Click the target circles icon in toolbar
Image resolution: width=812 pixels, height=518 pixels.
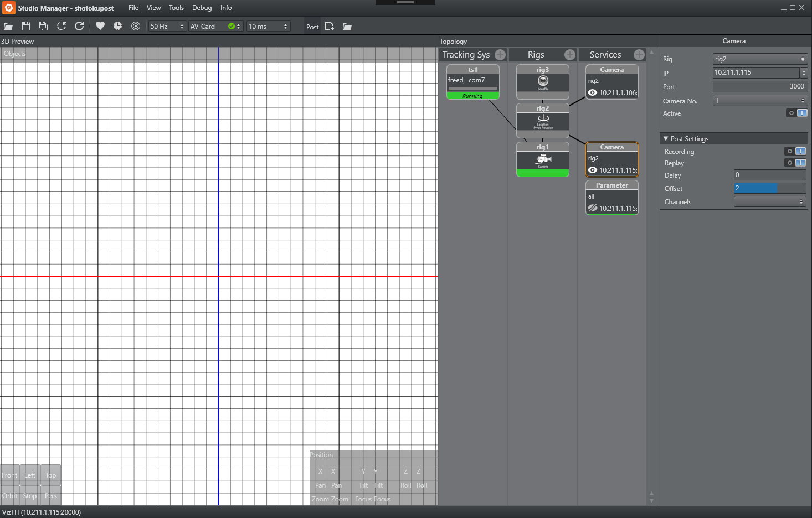136,26
